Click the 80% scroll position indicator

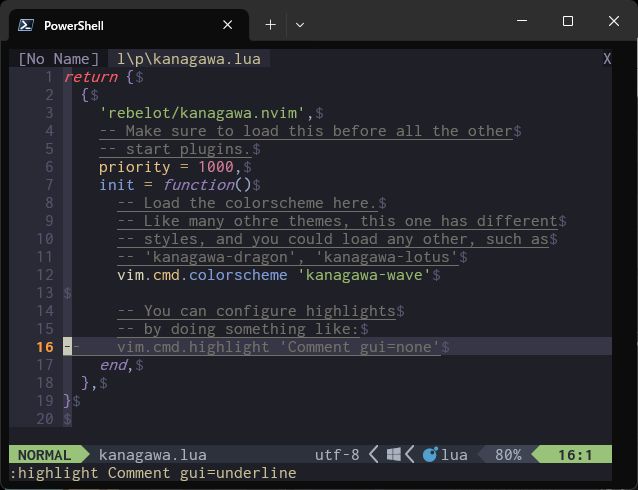[508, 455]
